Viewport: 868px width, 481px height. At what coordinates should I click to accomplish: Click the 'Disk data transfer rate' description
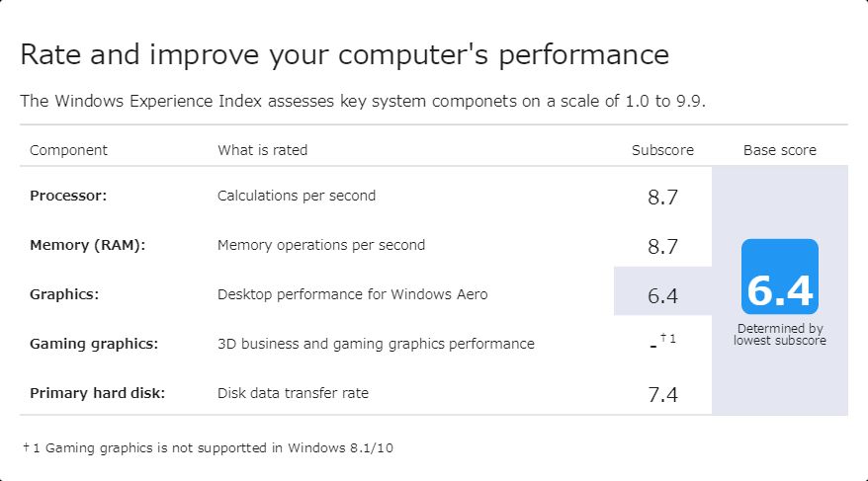[x=293, y=393]
